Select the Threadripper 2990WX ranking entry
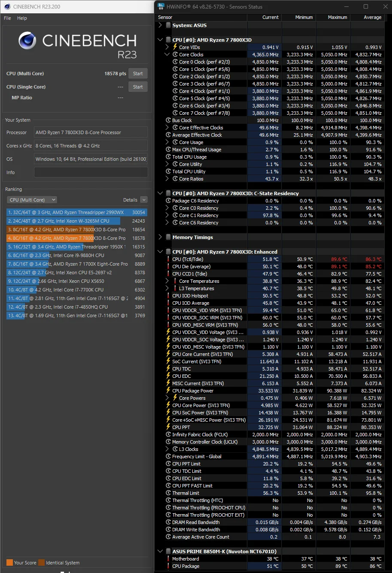392x573 pixels. click(x=77, y=212)
